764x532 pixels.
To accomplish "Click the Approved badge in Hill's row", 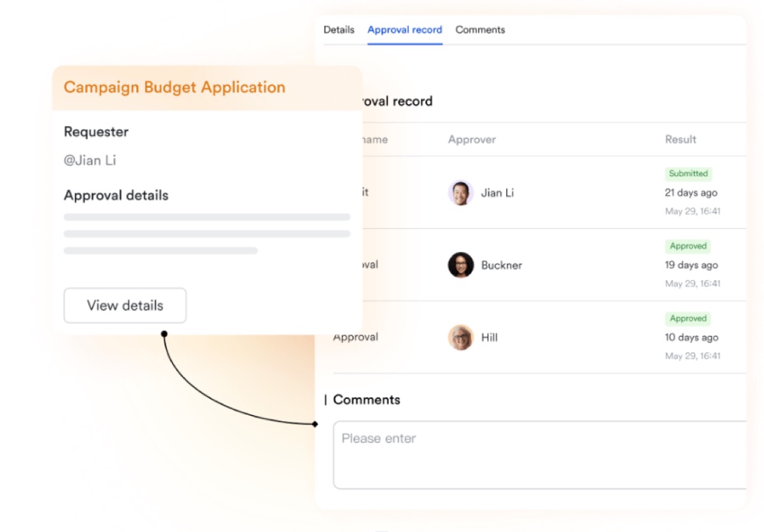I will [x=688, y=319].
